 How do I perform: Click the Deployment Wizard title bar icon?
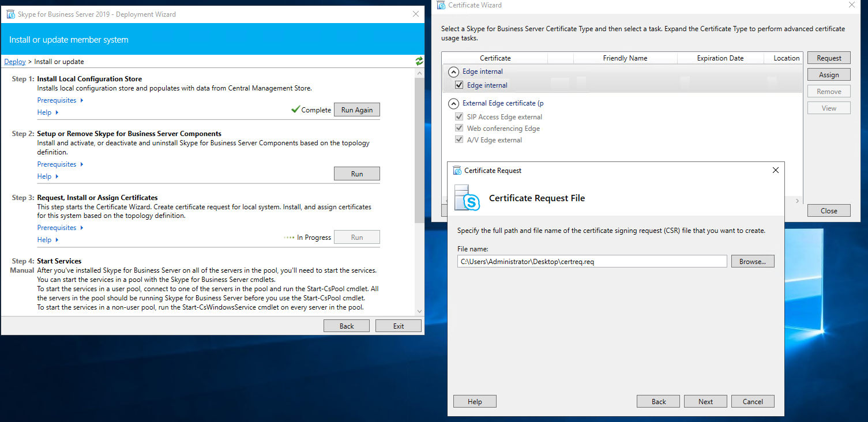pyautogui.click(x=10, y=14)
